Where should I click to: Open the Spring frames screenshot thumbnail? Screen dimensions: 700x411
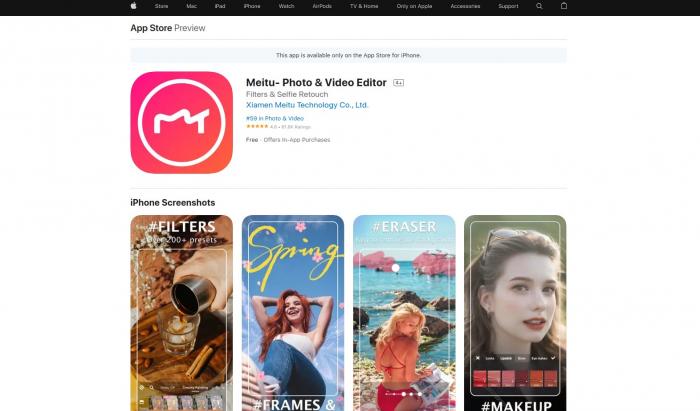point(293,313)
